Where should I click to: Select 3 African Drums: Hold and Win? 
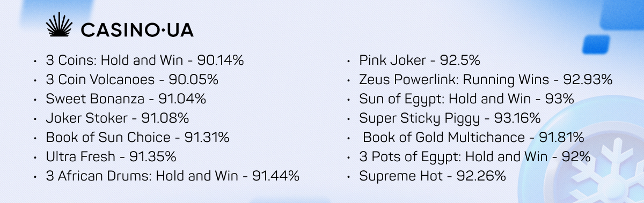[x=173, y=176]
